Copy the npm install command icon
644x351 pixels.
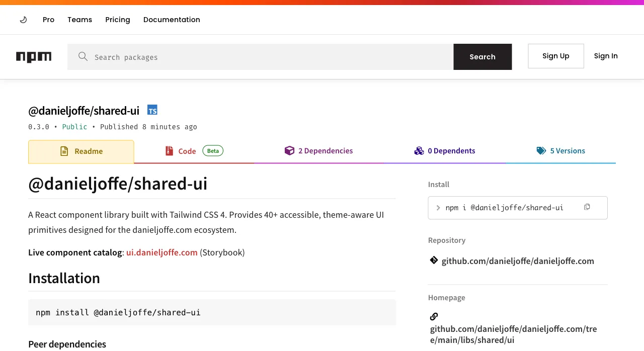(x=587, y=207)
